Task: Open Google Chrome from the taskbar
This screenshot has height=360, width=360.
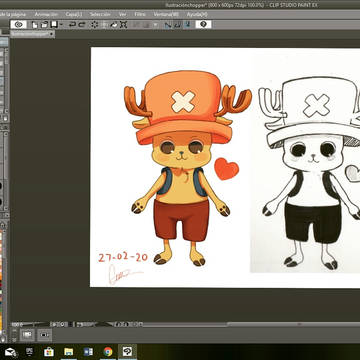Action: 108,352
